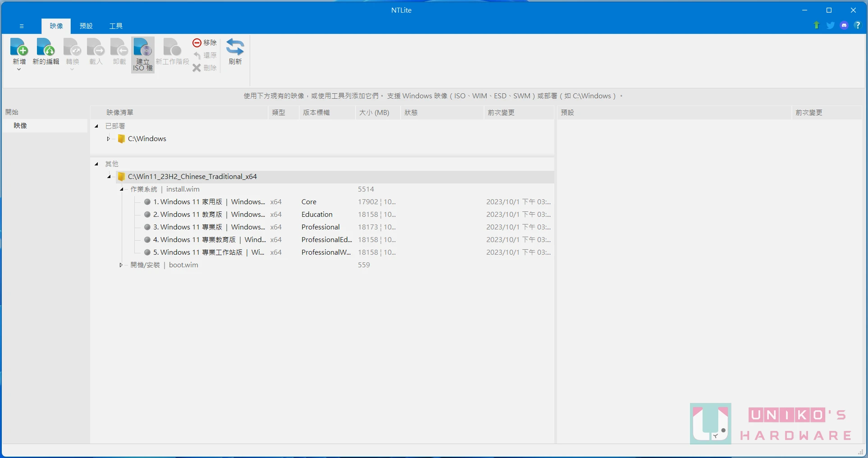The height and width of the screenshot is (458, 868).
Task: Click status dot of Windows 11 專業版
Action: (147, 227)
